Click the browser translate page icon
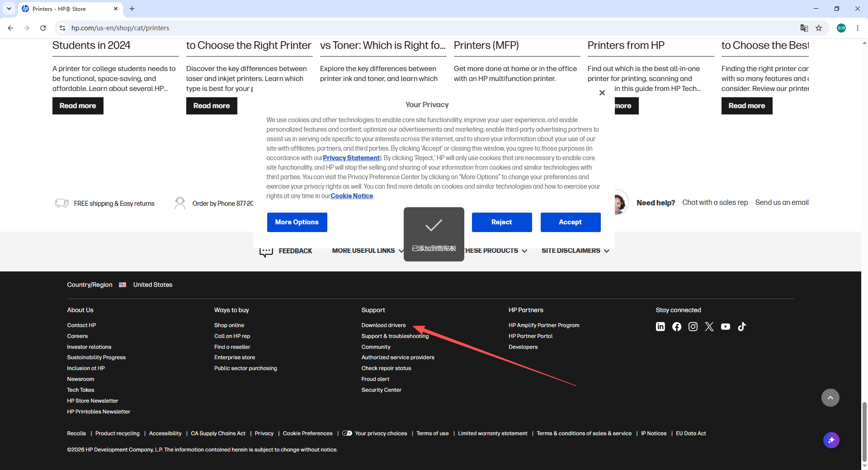868x470 pixels. click(804, 28)
